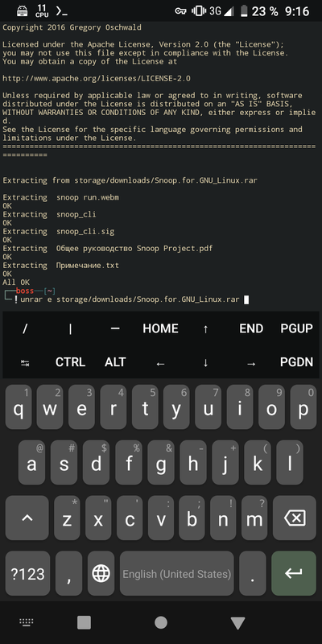Open the CPU monitor status bar icon
The width and height of the screenshot is (322, 644).
[x=42, y=11]
